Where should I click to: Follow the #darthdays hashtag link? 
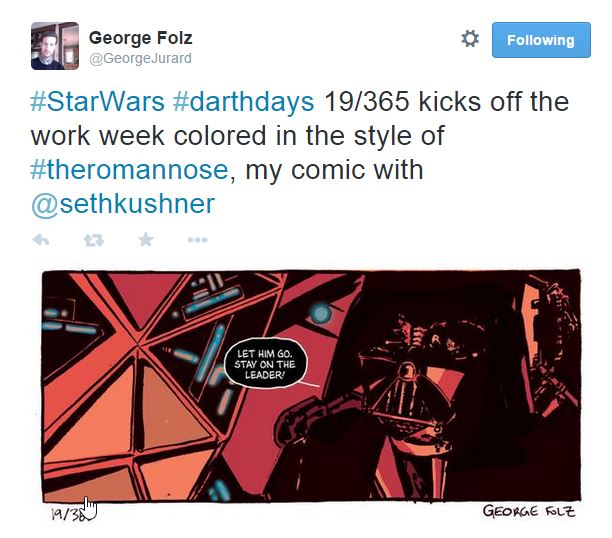243,102
